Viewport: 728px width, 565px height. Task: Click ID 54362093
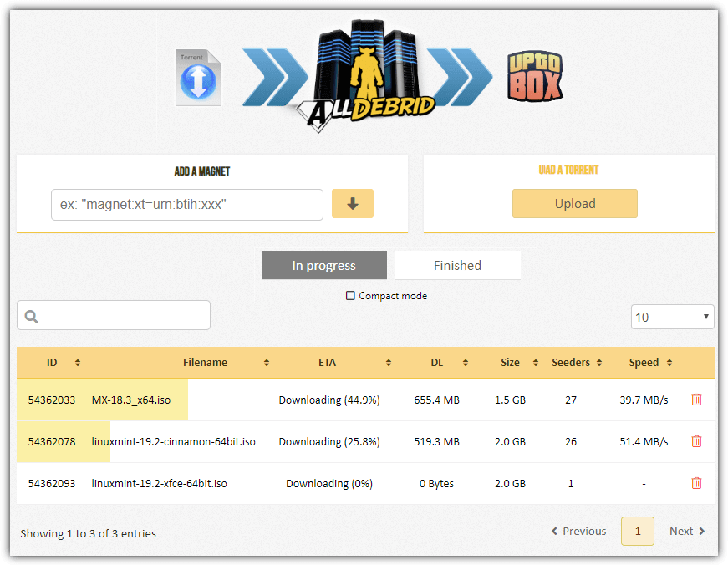click(52, 483)
